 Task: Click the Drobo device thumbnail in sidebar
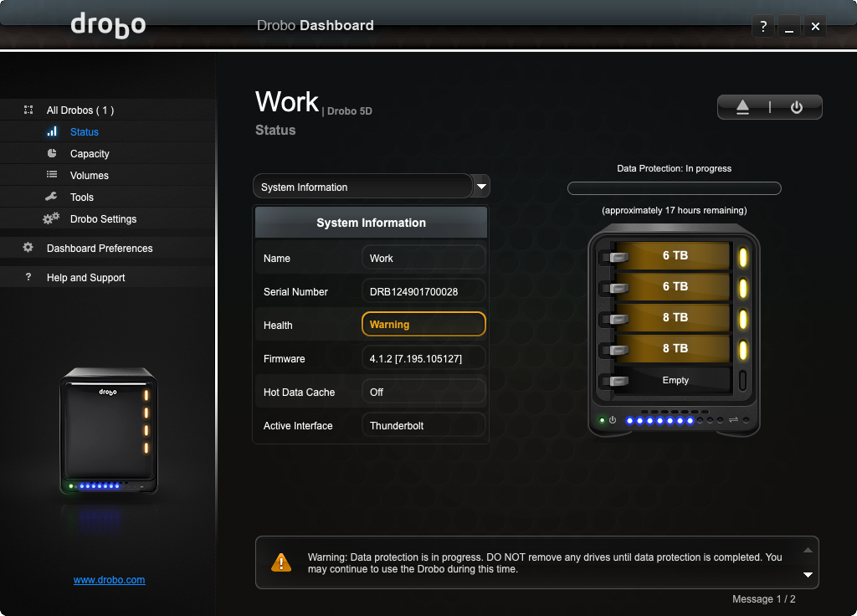(x=109, y=431)
